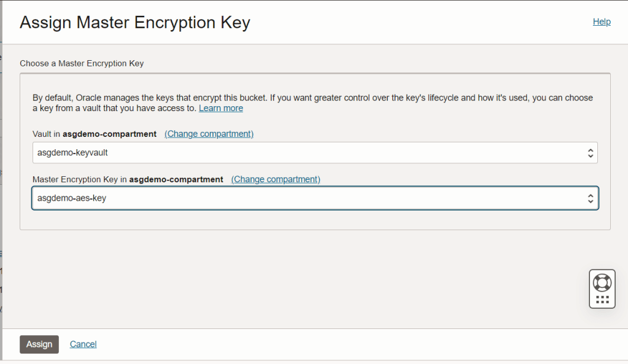Click the dots grid below the lifebuoy

tap(602, 300)
